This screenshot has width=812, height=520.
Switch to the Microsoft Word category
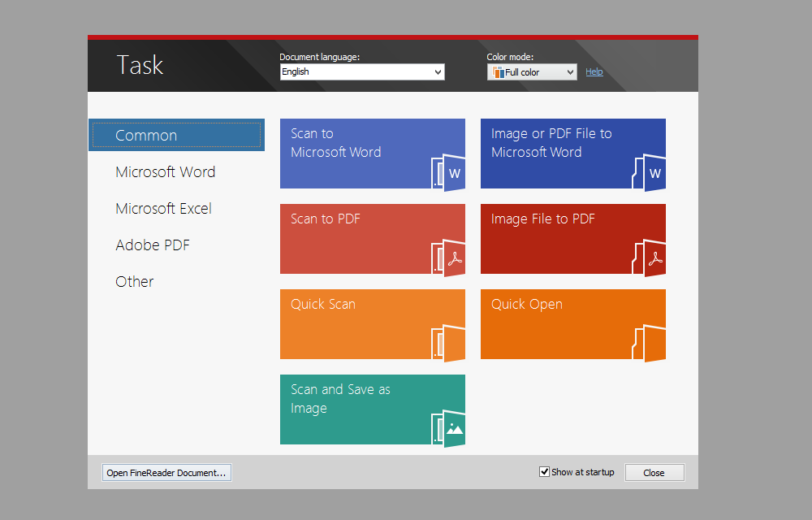pyautogui.click(x=165, y=172)
